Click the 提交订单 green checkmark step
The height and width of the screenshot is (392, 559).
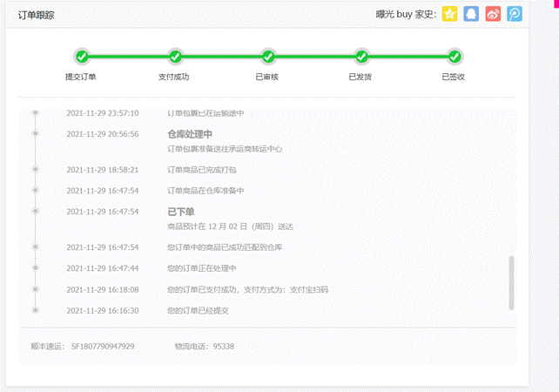pos(82,57)
